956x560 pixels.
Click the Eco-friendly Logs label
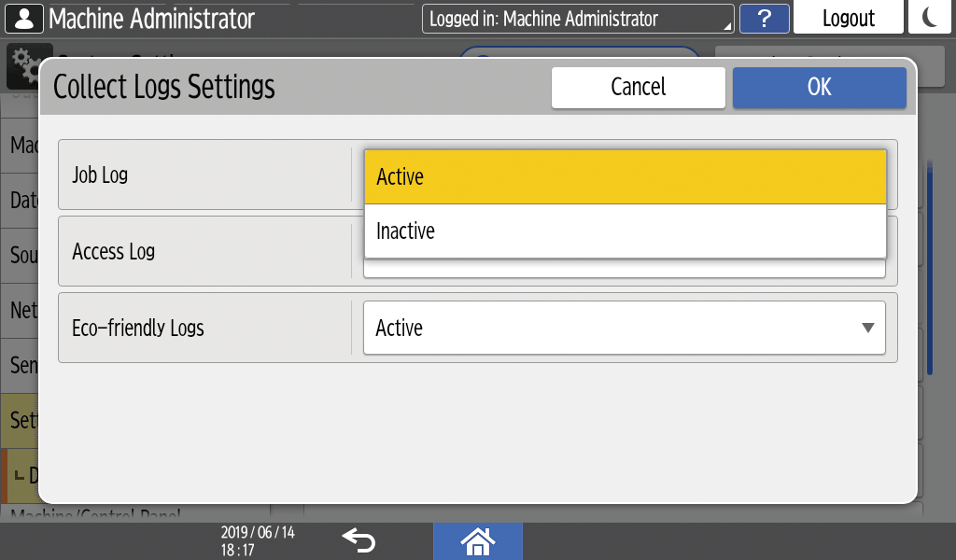[137, 328]
